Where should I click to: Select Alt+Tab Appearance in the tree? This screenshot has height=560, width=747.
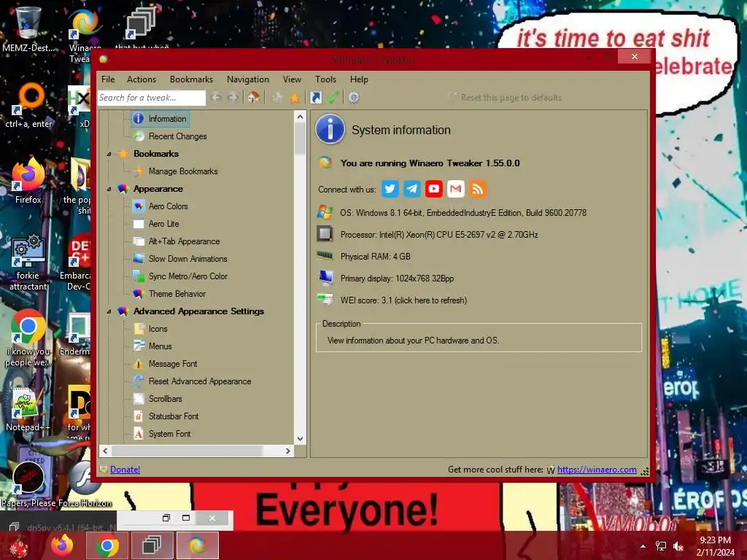184,241
